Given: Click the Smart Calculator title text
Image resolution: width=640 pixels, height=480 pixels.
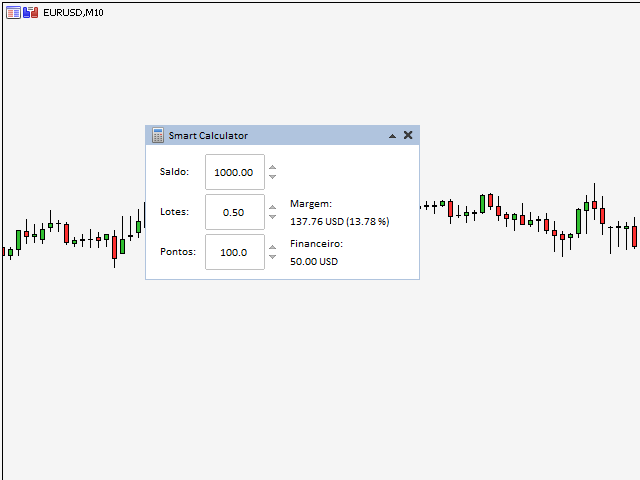Looking at the screenshot, I should pyautogui.click(x=208, y=136).
